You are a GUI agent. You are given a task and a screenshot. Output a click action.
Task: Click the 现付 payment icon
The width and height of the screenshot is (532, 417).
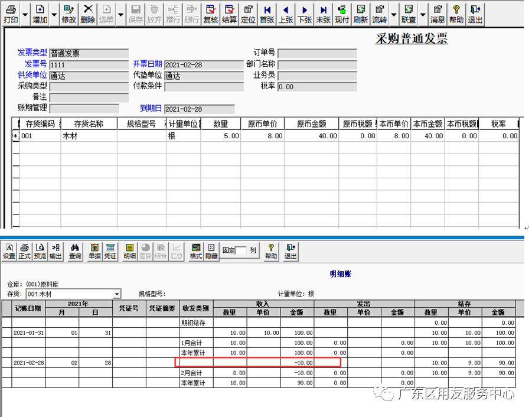[342, 14]
